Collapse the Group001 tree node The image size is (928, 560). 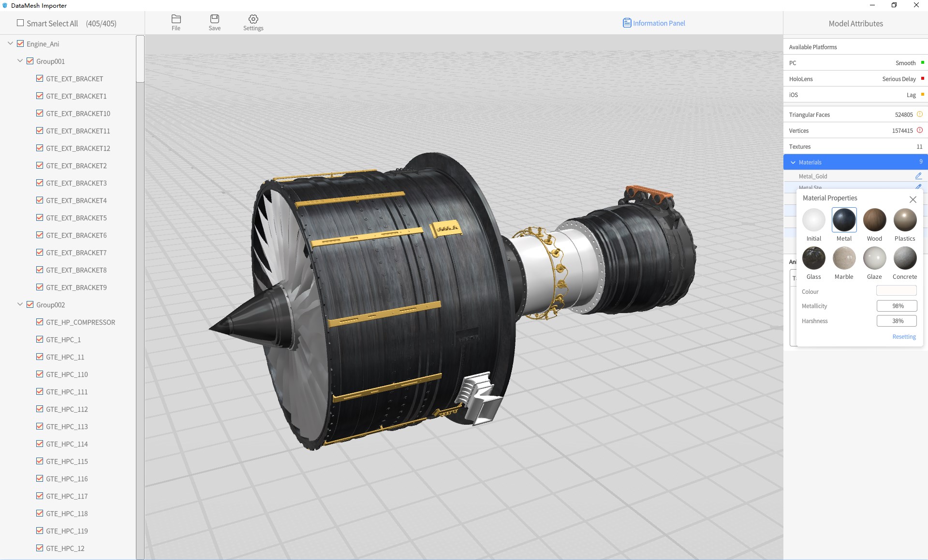[x=20, y=61]
